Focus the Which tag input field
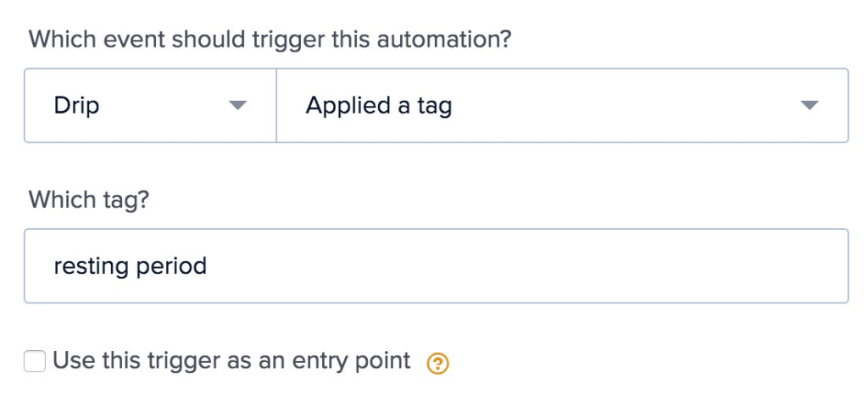The image size is (868, 406). click(x=437, y=266)
